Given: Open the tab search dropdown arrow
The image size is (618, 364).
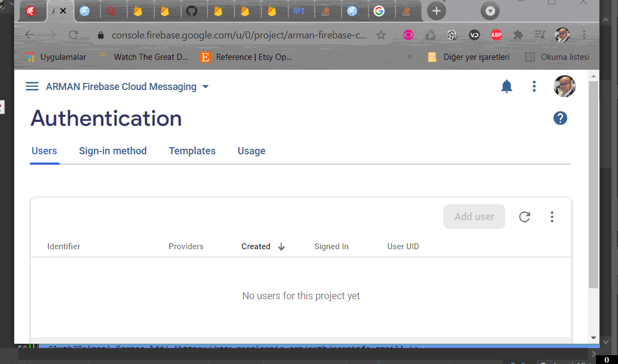Looking at the screenshot, I should pos(490,11).
